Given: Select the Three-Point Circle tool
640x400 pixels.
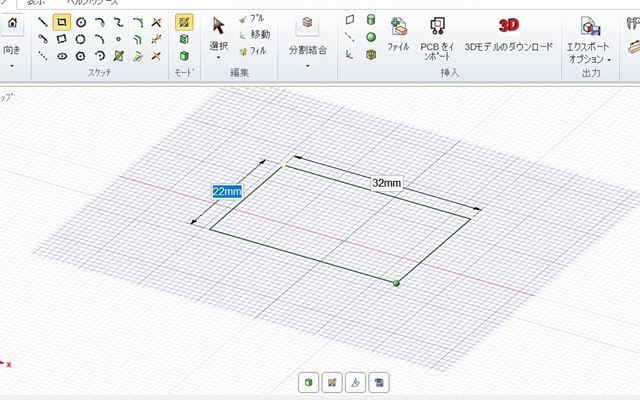Looking at the screenshot, I should 81,39.
